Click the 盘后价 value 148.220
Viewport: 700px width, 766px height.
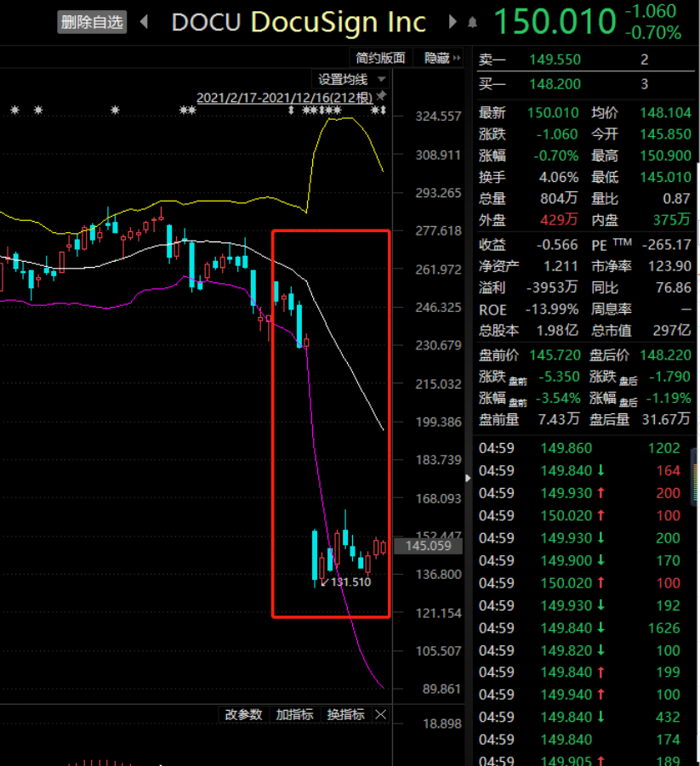tap(665, 355)
